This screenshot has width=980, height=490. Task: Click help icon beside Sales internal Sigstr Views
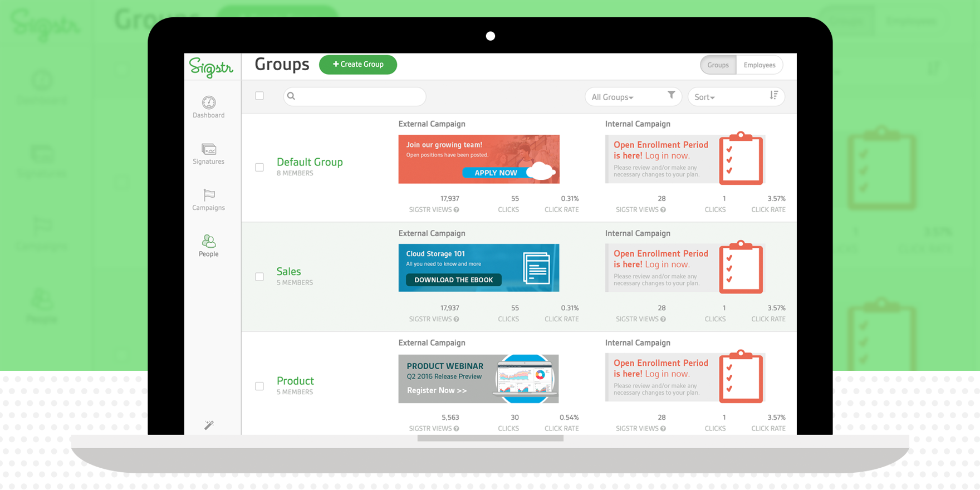pyautogui.click(x=663, y=319)
